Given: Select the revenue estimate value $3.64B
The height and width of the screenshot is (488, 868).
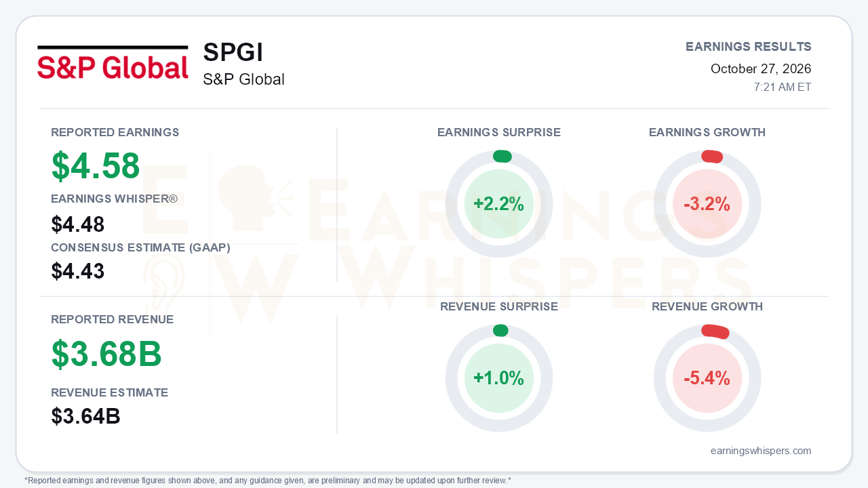Looking at the screenshot, I should coord(86,416).
